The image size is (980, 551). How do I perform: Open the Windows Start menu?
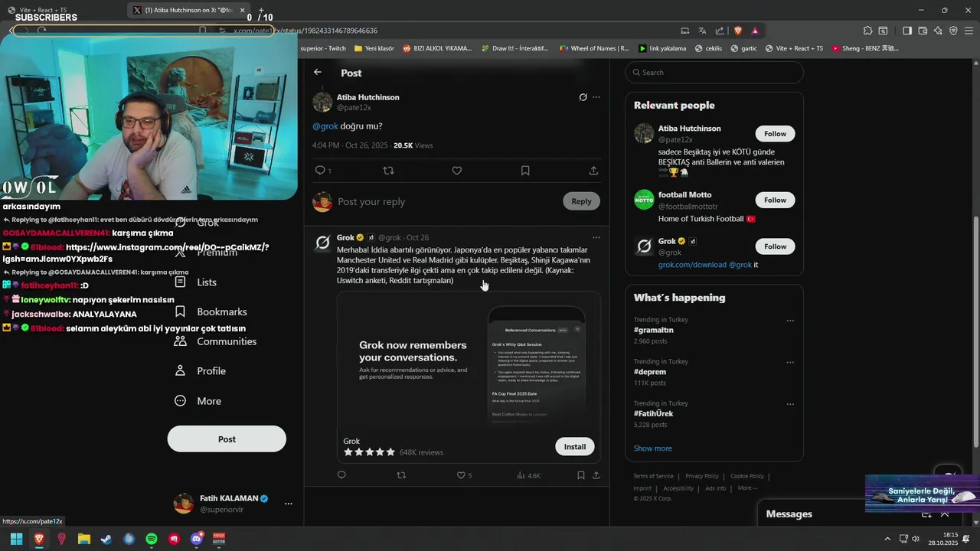[x=17, y=540]
